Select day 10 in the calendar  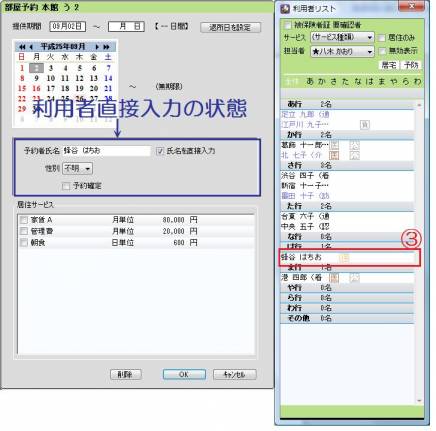tap(51, 78)
